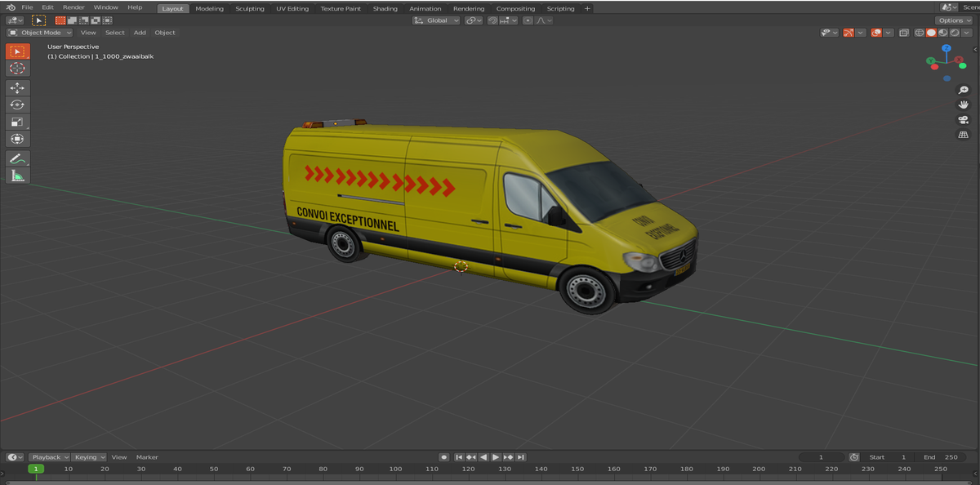Switch to the Sculpting workspace tab

(250, 8)
